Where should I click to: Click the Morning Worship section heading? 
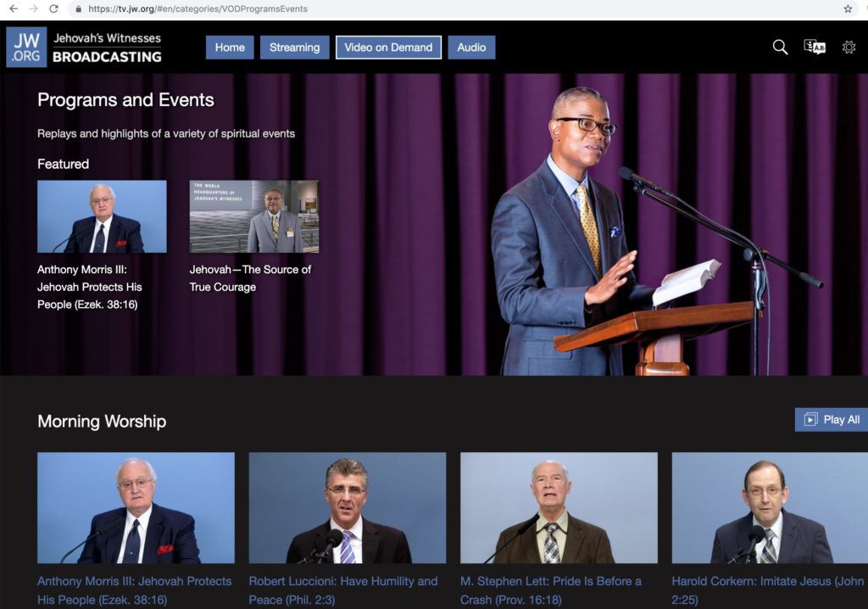[102, 422]
